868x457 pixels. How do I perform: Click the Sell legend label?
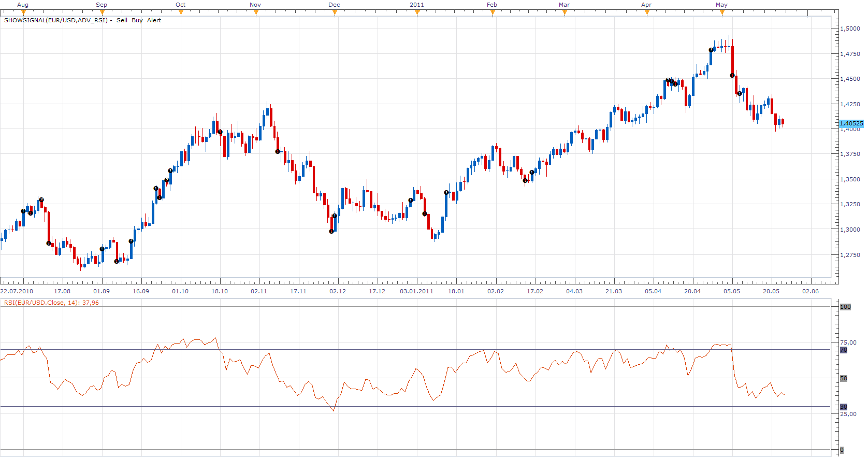[122, 20]
